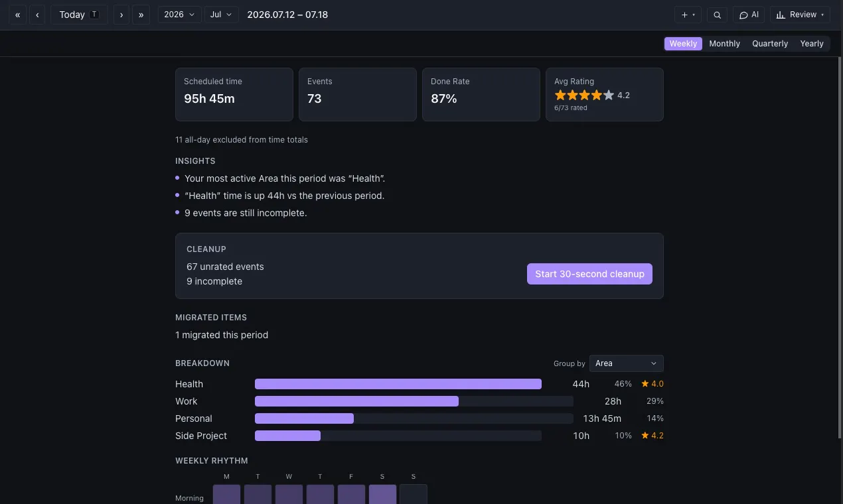Open the plus add-new menu
843x504 pixels.
click(688, 15)
